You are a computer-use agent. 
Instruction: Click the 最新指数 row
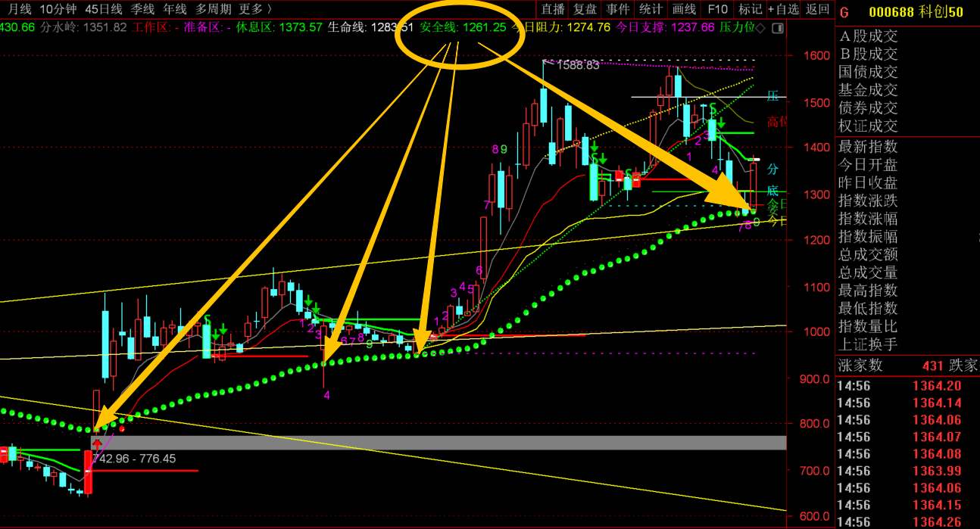(x=868, y=147)
